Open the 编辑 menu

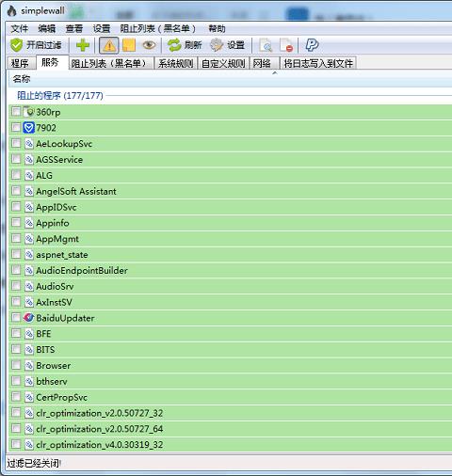46,29
